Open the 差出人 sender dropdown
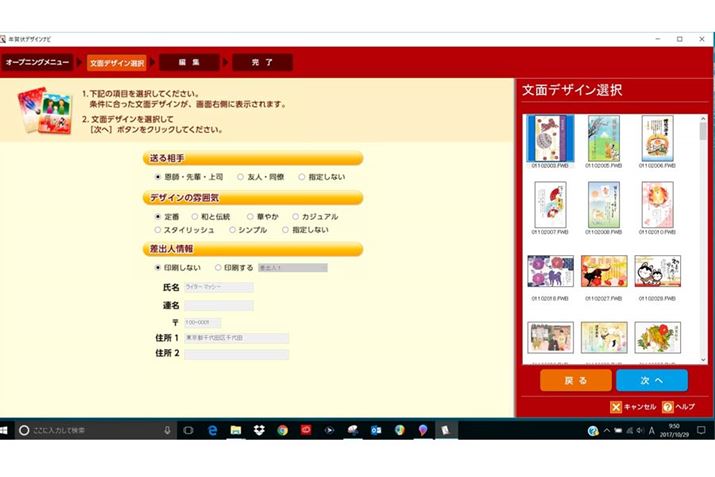Image resolution: width=715 pixels, height=477 pixels. [x=293, y=268]
